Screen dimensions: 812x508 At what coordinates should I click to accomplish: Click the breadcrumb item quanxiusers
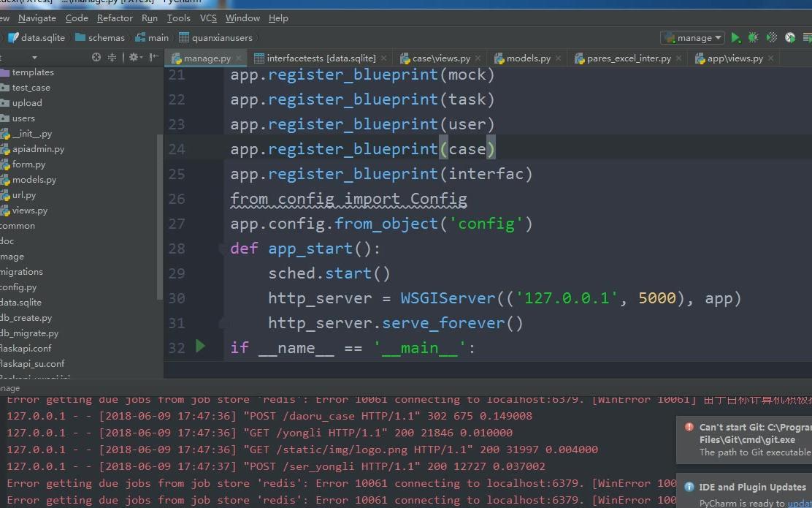[x=218, y=37]
